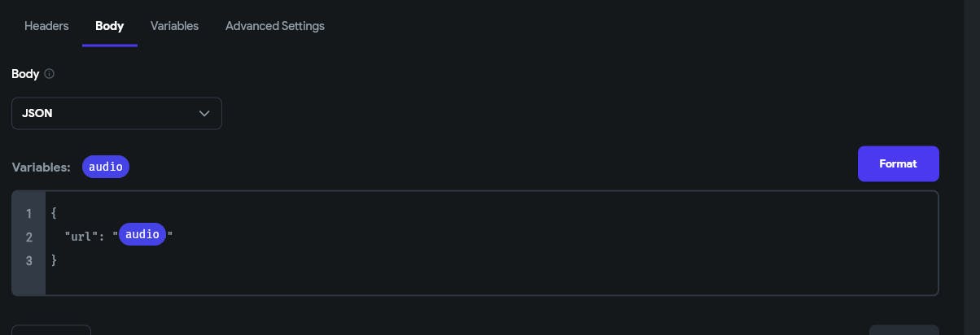The image size is (980, 335).
Task: Place cursor after the opening brace on line 1
Action: click(x=57, y=214)
